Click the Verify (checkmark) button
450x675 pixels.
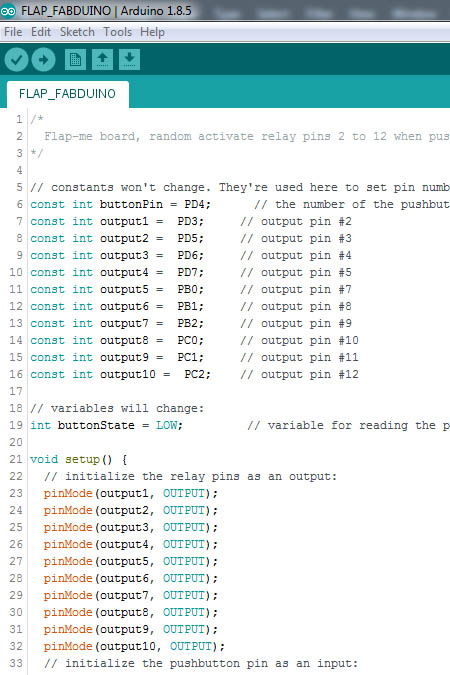pyautogui.click(x=16, y=59)
